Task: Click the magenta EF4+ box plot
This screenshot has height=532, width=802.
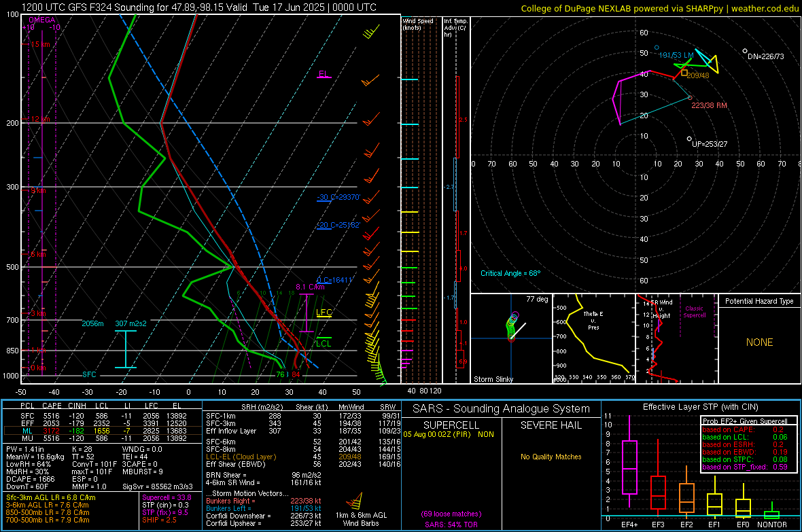Action: tap(629, 461)
